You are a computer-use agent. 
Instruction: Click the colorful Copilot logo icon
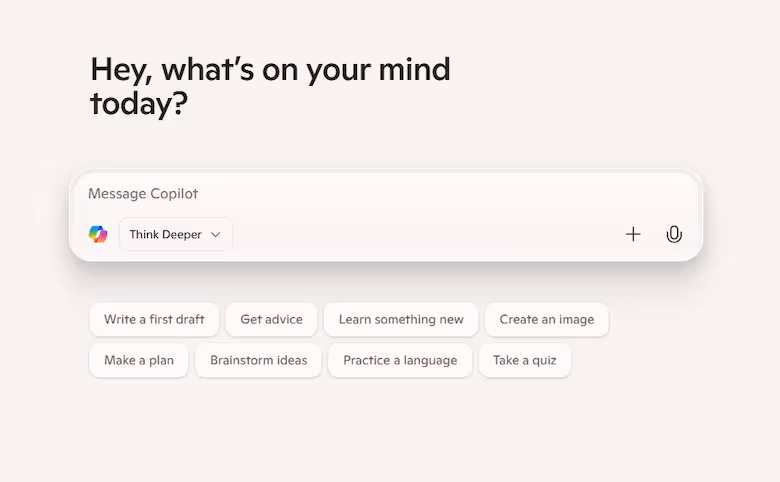(x=98, y=234)
